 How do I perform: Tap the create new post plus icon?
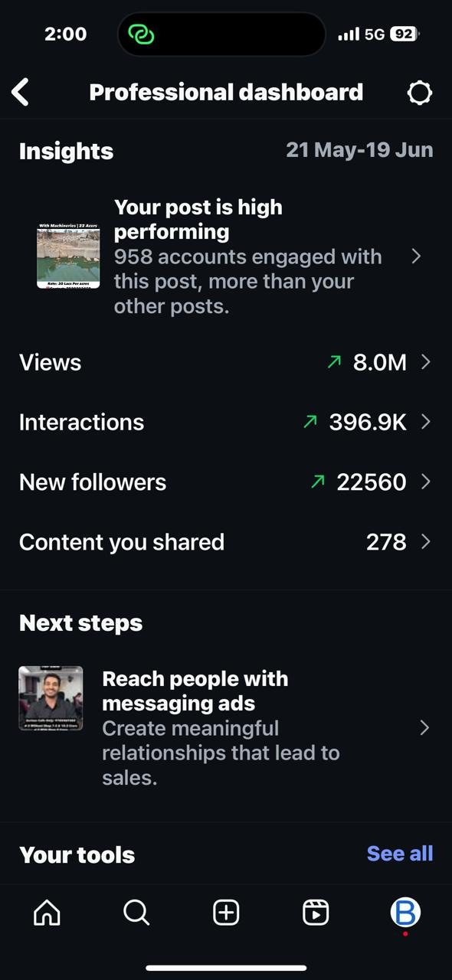(226, 913)
